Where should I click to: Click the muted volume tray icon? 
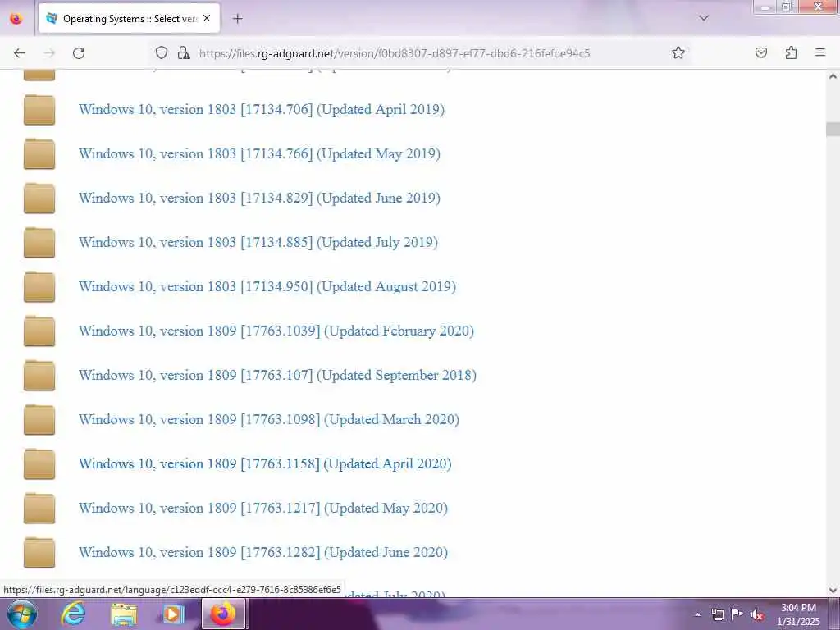point(757,615)
